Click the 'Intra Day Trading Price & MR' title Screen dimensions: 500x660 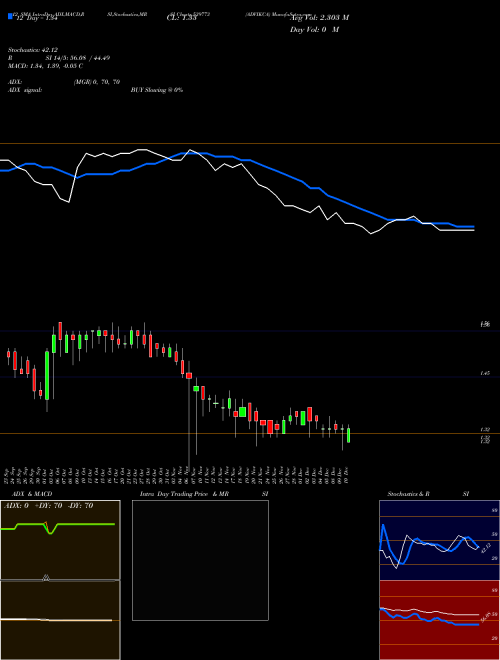click(185, 494)
